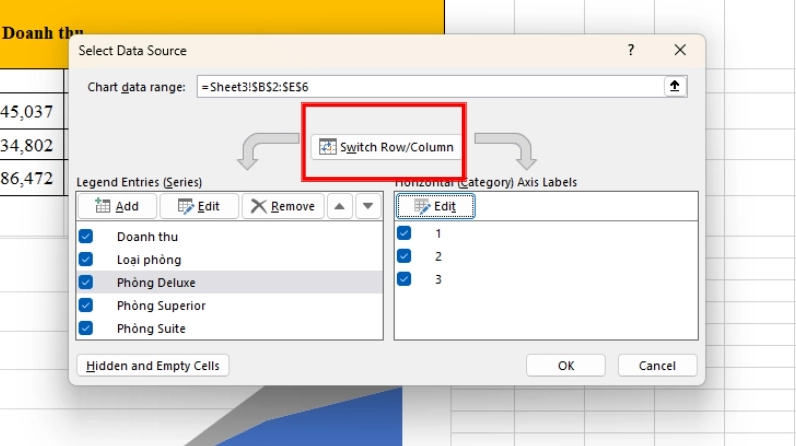
Task: Select spreadsheet cell containing 86,472
Action: click(x=31, y=178)
